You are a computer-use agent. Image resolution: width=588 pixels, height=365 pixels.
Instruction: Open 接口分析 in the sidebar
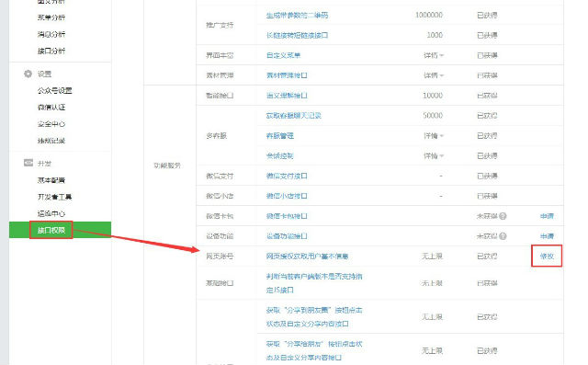click(x=51, y=51)
